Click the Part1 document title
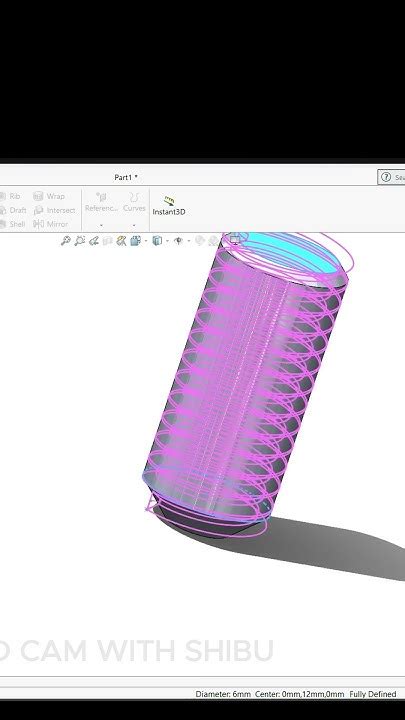The height and width of the screenshot is (720, 405). 126,177
